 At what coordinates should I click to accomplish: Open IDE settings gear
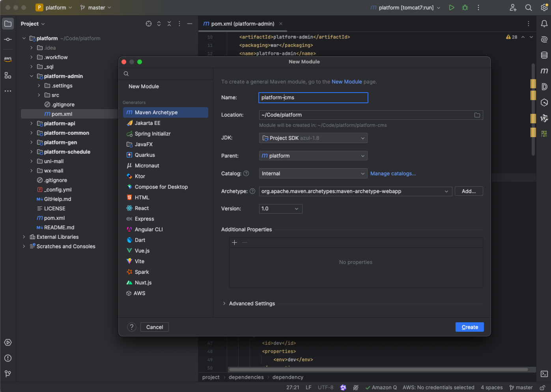tap(544, 7)
